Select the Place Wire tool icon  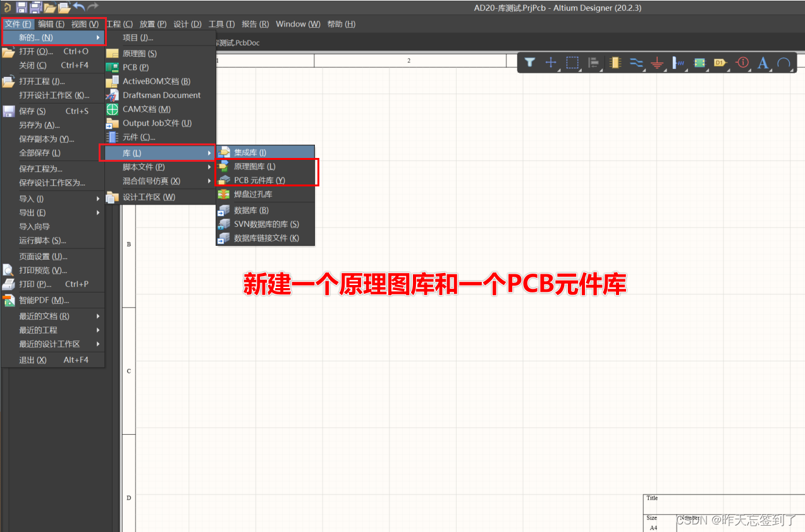(636, 63)
